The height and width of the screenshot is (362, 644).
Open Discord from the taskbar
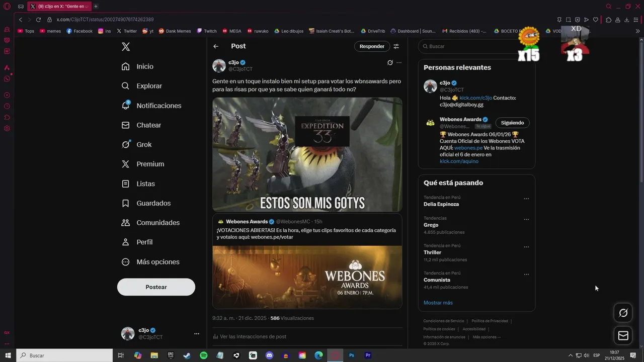click(269, 355)
